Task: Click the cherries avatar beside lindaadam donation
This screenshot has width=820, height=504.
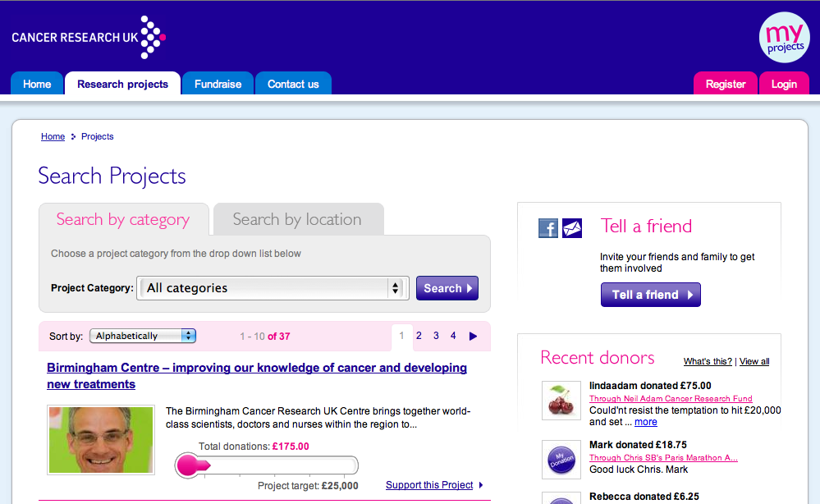Action: pyautogui.click(x=561, y=401)
